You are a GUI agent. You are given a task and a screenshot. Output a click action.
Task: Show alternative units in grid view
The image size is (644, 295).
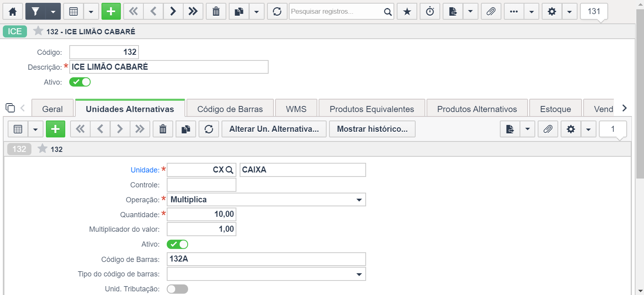click(18, 129)
